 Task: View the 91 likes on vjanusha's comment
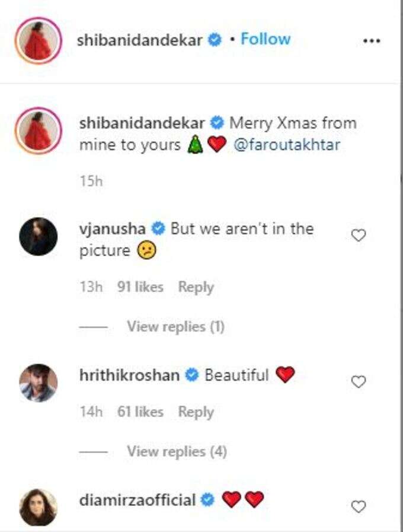click(140, 287)
